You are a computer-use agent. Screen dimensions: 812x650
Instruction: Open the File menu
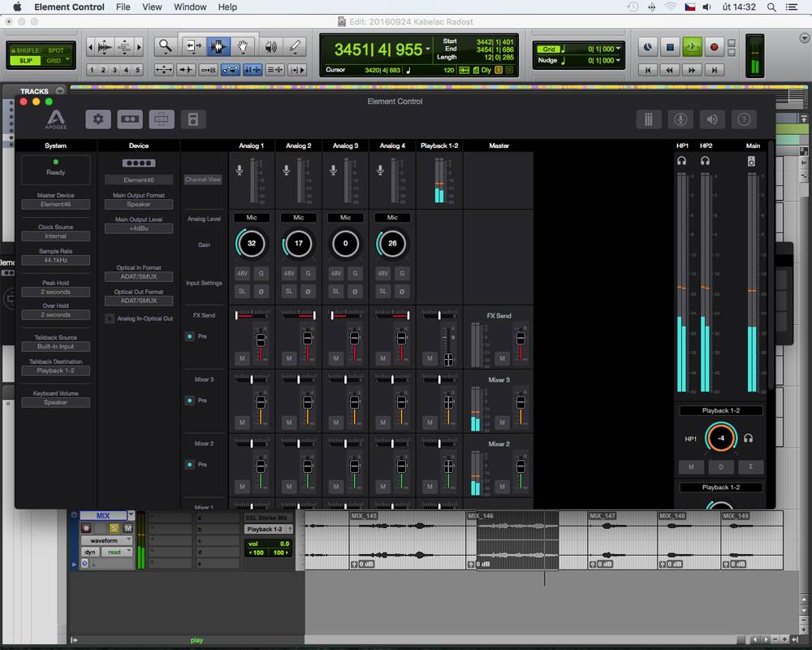pyautogui.click(x=123, y=7)
